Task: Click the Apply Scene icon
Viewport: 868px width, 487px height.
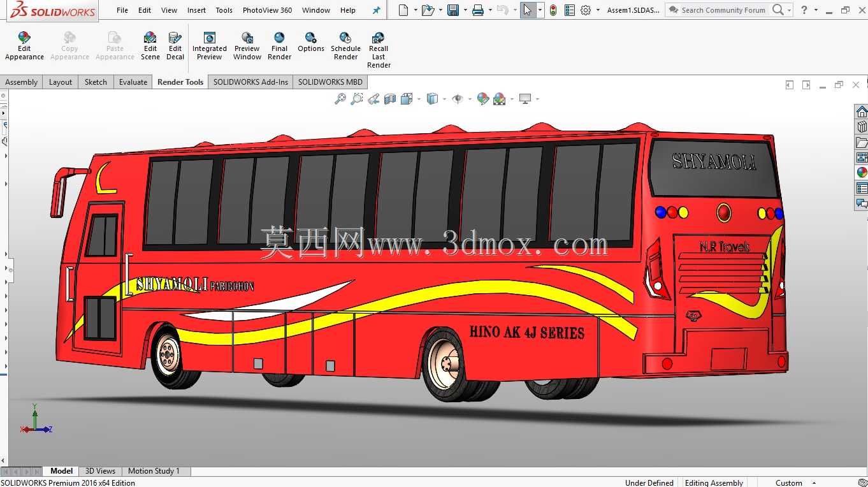Action: coord(499,99)
